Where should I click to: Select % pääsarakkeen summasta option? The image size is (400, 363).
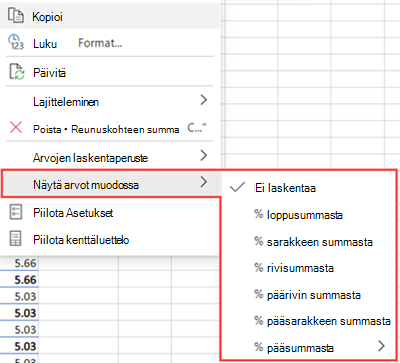tap(308, 321)
